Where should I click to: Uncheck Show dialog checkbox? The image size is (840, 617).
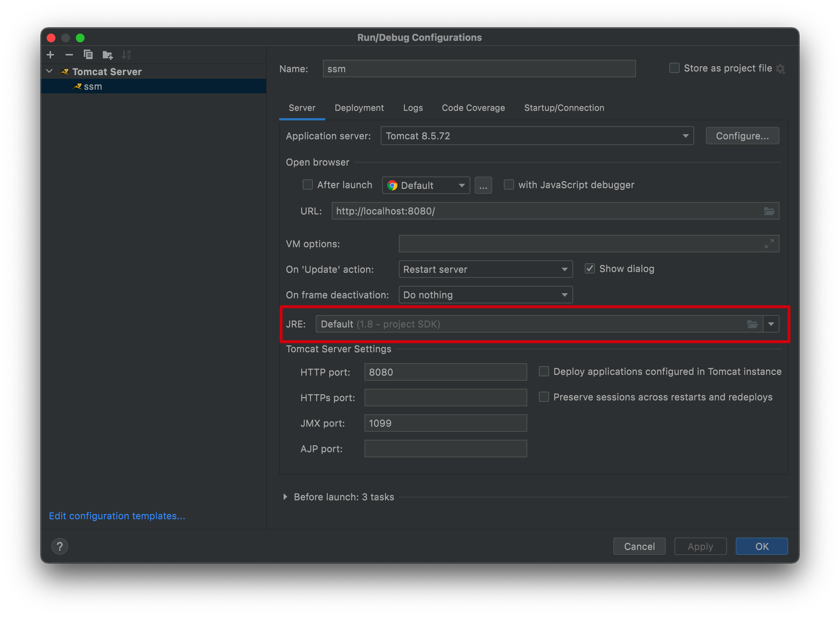pos(590,268)
